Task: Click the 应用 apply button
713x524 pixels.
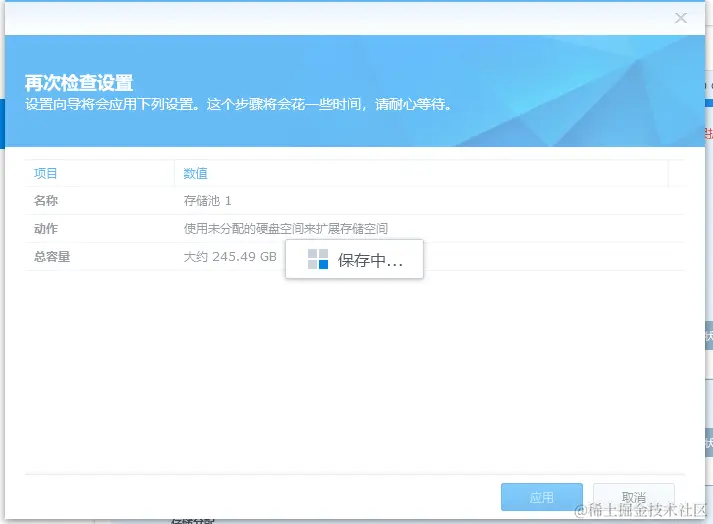Action: [542, 497]
